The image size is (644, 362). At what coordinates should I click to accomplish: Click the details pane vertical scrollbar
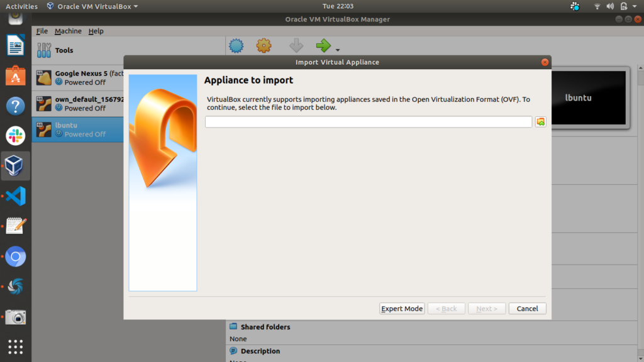(x=640, y=214)
